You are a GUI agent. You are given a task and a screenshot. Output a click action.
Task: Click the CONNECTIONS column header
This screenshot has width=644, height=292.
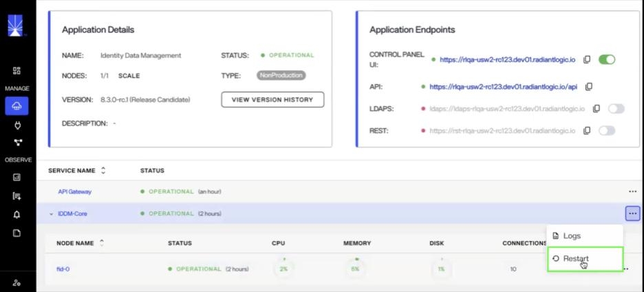tap(524, 243)
